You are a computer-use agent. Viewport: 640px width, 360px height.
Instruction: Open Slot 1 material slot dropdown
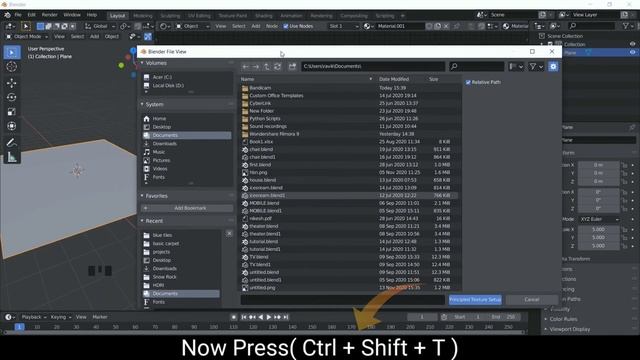pyautogui.click(x=344, y=26)
